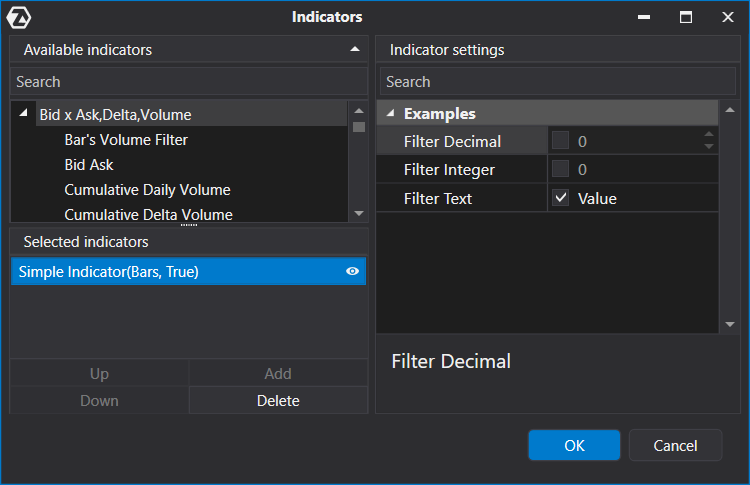The image size is (750, 485).
Task: Click the Down button
Action: (x=99, y=400)
